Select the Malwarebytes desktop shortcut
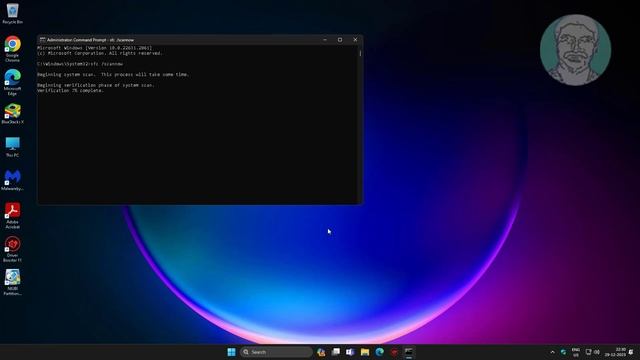Image resolution: width=640 pixels, height=360 pixels. coord(12,180)
